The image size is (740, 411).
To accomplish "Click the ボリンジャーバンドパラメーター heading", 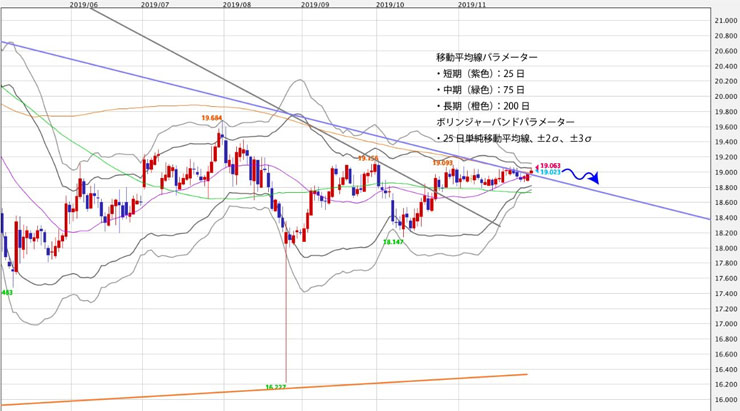I will 505,122.
